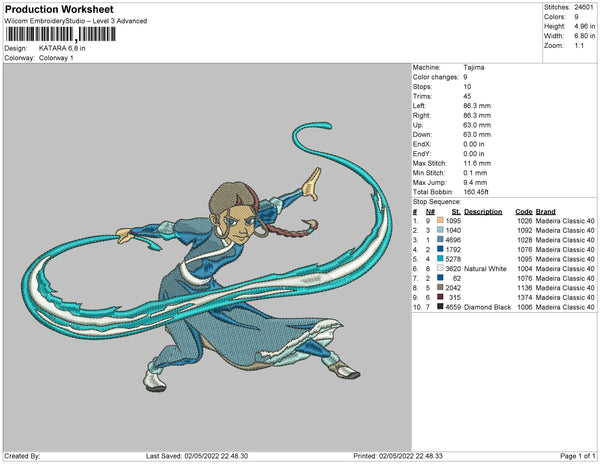The height and width of the screenshot is (464, 600).
Task: Click thread code 1004 in row 6
Action: [x=525, y=269]
